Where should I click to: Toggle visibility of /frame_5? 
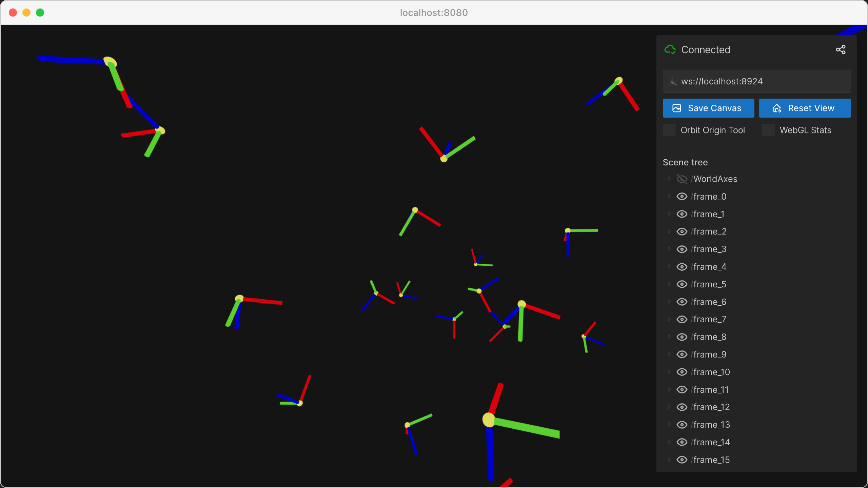682,284
